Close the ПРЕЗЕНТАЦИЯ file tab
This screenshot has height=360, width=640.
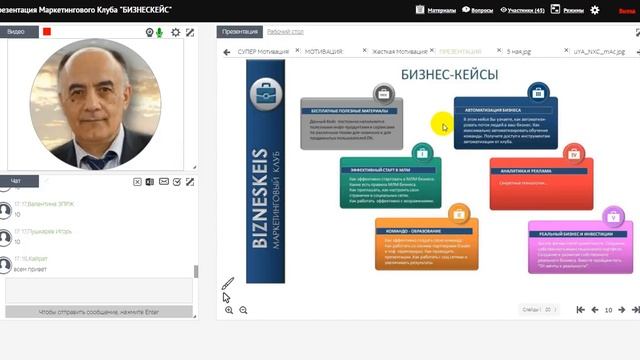click(x=499, y=51)
